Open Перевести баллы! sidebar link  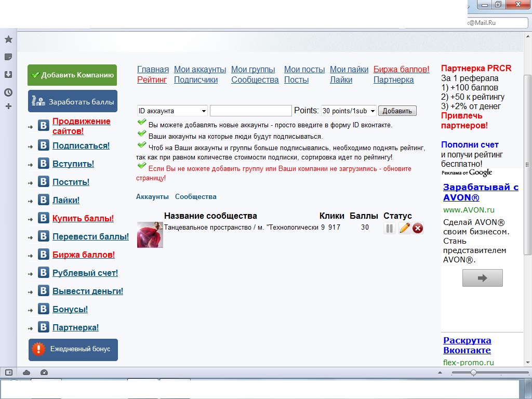[90, 236]
